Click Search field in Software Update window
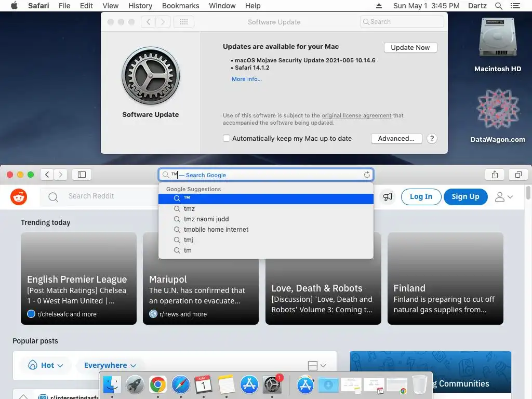 point(402,22)
